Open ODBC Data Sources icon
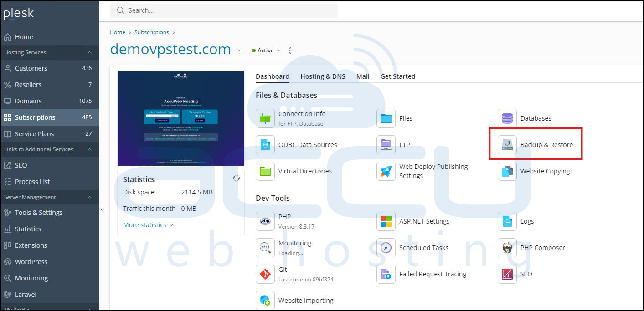Image resolution: width=644 pixels, height=311 pixels. (x=265, y=145)
